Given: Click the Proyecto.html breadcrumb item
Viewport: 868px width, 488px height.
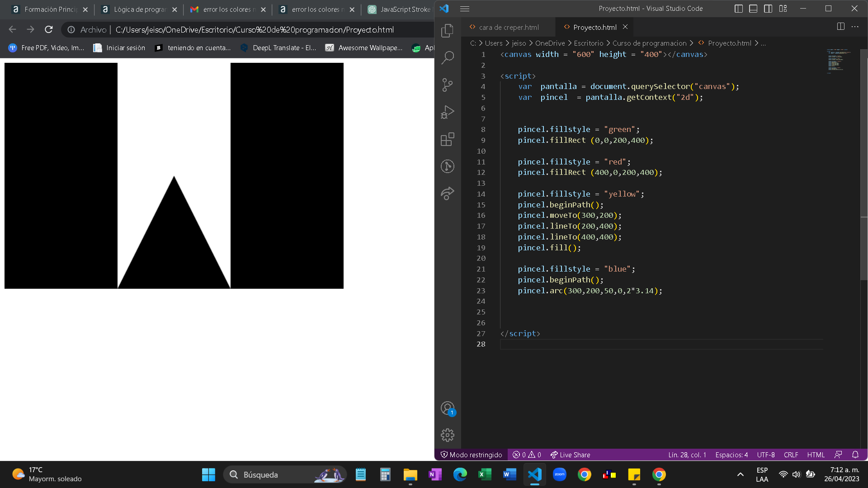Looking at the screenshot, I should point(725,43).
